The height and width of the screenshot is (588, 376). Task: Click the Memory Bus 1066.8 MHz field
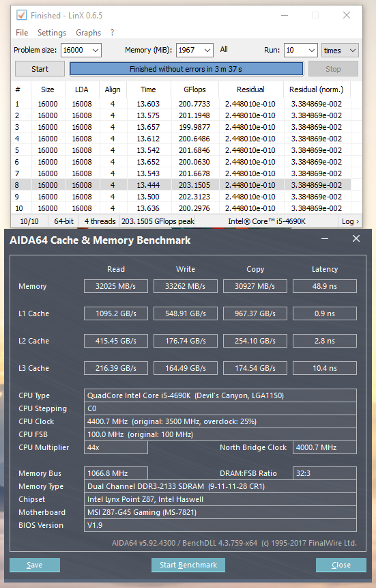coord(116,473)
